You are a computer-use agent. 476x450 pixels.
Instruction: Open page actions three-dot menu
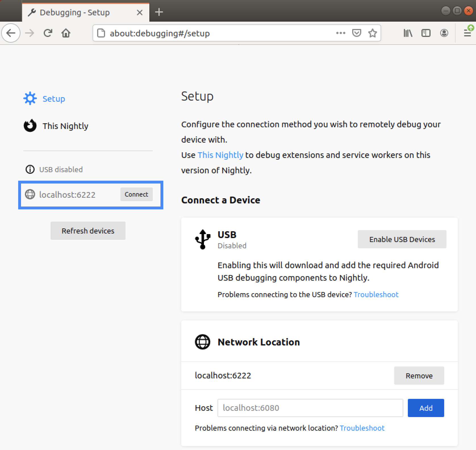341,33
